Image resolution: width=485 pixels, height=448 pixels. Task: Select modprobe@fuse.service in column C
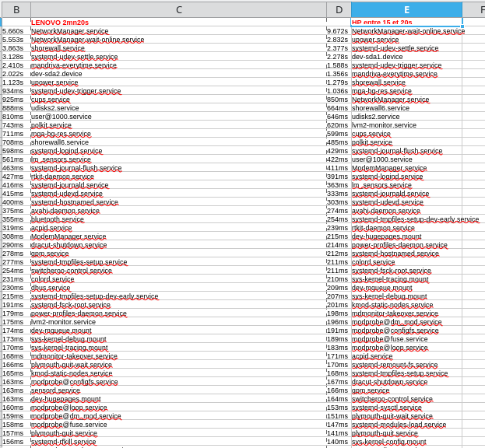[178, 425]
